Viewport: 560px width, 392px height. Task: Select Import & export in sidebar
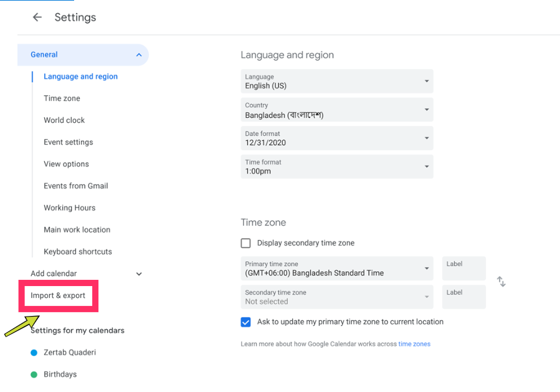click(x=58, y=295)
